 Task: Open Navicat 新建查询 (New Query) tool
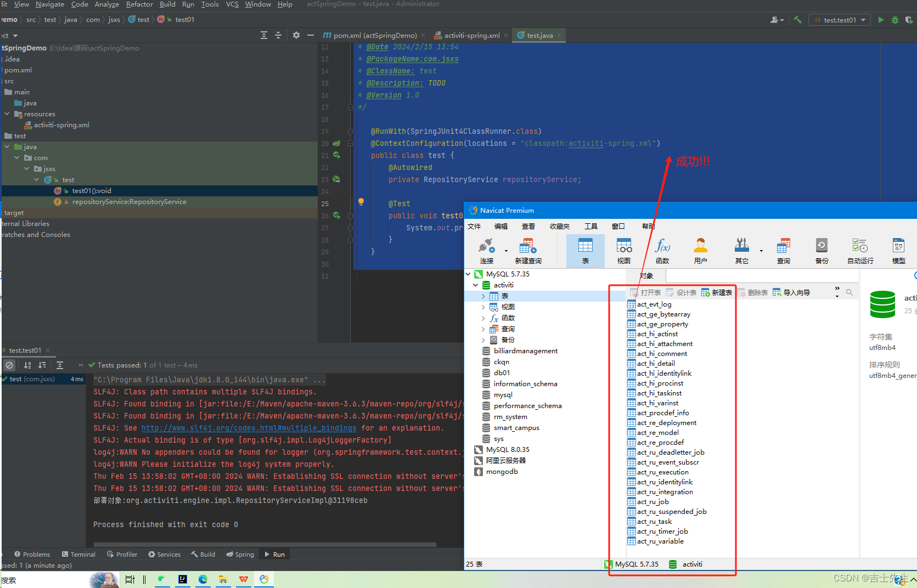(528, 251)
